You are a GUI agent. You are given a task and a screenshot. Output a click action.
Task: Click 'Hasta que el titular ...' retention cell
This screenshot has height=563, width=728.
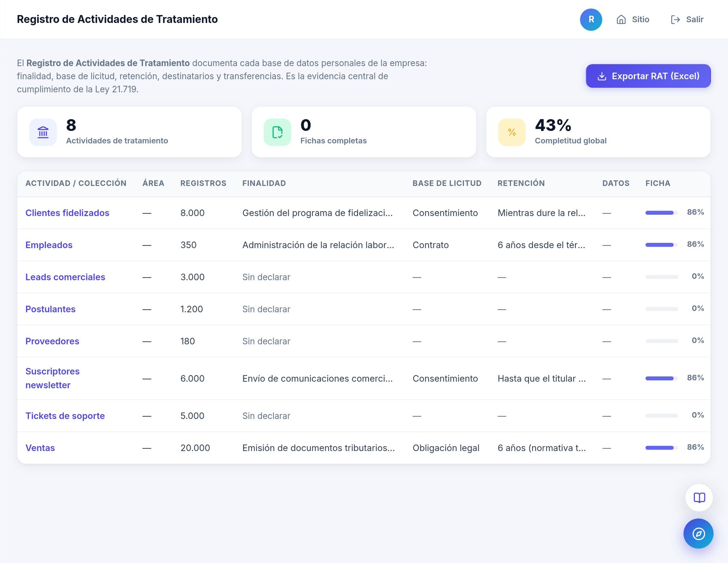click(541, 379)
